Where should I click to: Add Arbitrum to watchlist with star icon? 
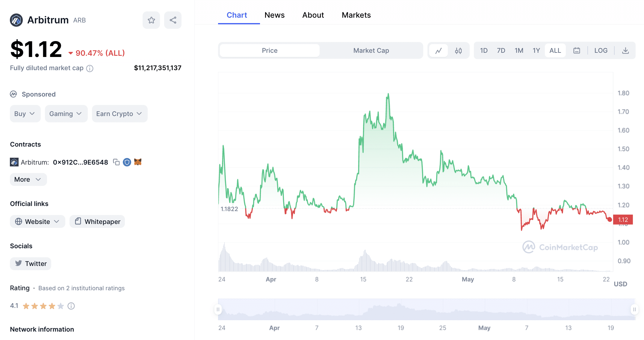(151, 20)
